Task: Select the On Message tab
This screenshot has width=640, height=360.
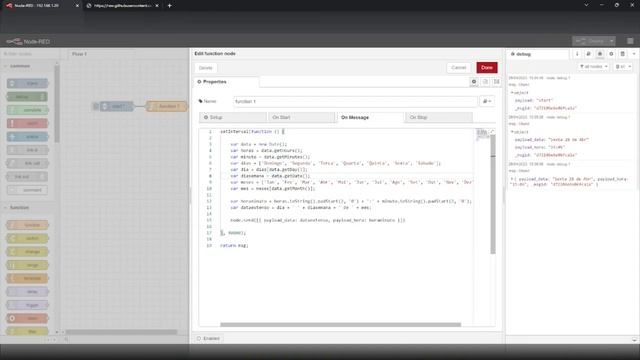Action: pyautogui.click(x=370, y=118)
